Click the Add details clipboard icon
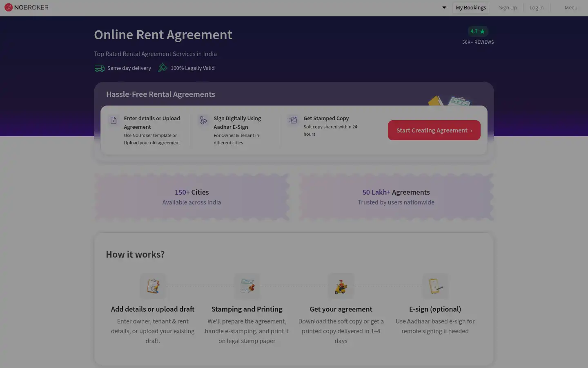Screen dimensions: 588x368 coord(153,286)
